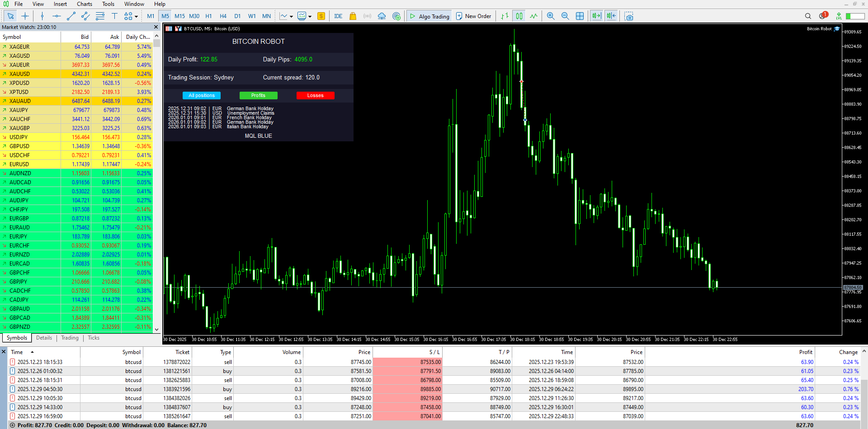868x429 pixels.
Task: Toggle Algo Trading on or off
Action: [429, 16]
